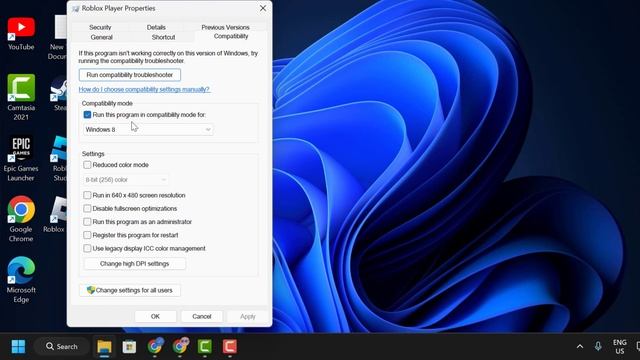Viewport: 640px width, 360px height.
Task: Check Register this program for restart
Action: point(87,235)
